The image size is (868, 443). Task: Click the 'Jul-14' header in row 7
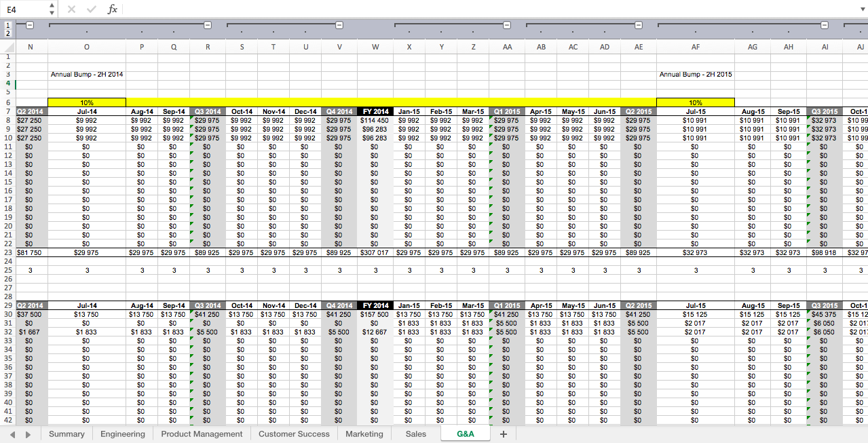pyautogui.click(x=86, y=111)
